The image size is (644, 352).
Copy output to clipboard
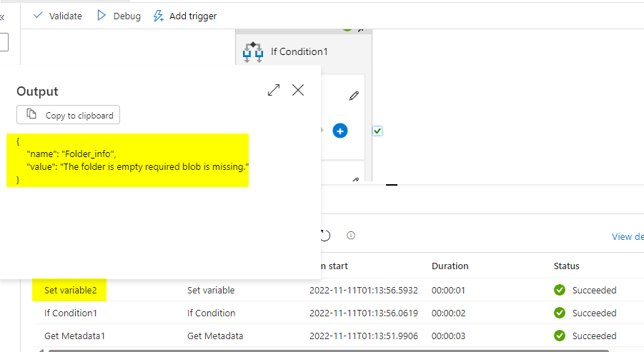68,115
